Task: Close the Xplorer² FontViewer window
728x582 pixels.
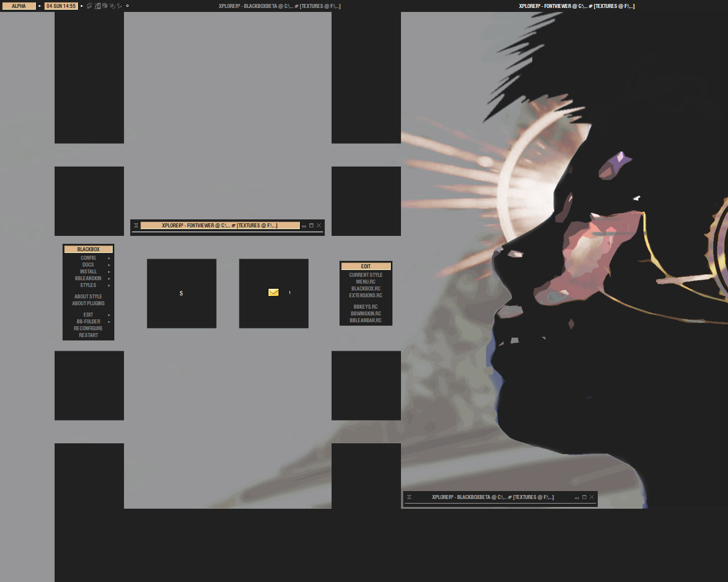Action: click(319, 226)
